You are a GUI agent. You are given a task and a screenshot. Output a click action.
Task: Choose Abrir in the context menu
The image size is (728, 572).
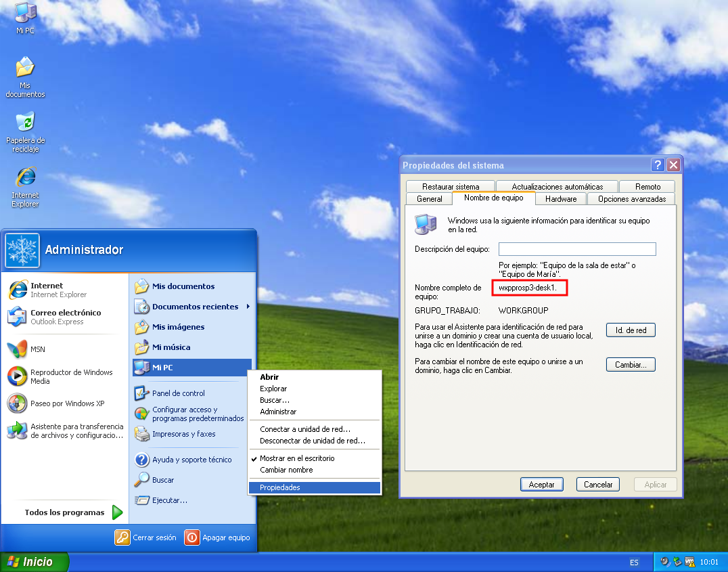tap(315, 377)
